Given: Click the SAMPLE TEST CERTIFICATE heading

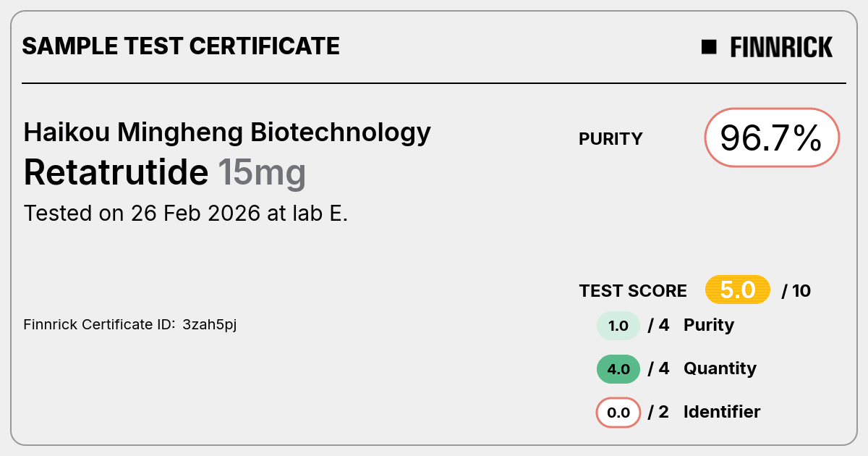Looking at the screenshot, I should [181, 46].
